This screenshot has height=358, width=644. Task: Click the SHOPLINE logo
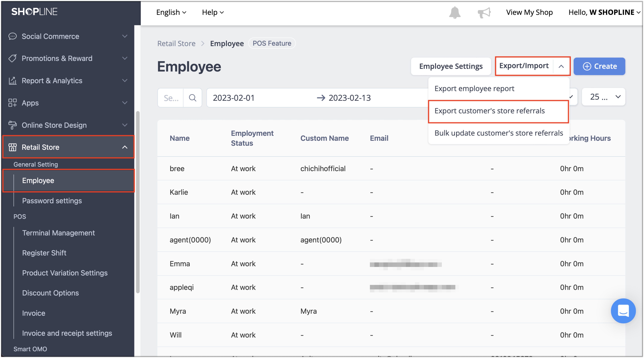(x=35, y=11)
